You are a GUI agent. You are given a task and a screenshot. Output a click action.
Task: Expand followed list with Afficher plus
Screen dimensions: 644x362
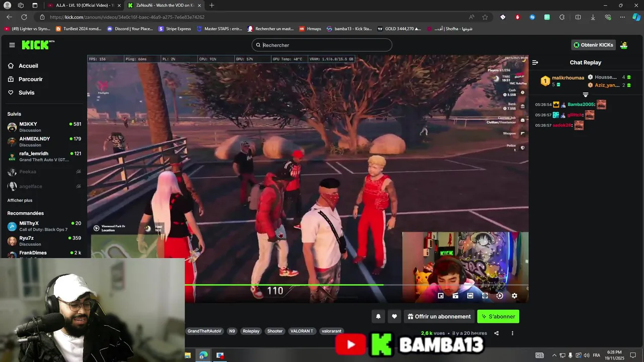[20, 200]
